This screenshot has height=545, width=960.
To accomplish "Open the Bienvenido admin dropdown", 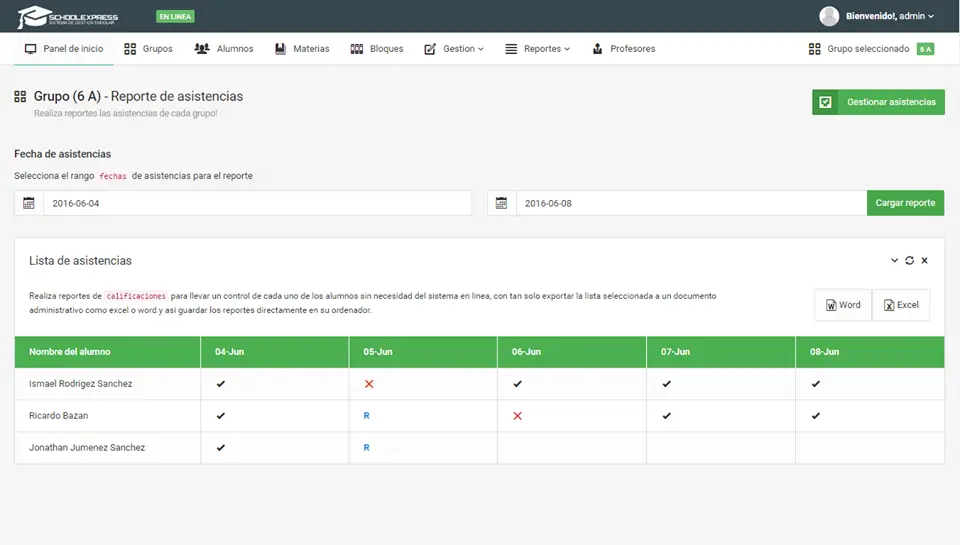I will pos(890,16).
